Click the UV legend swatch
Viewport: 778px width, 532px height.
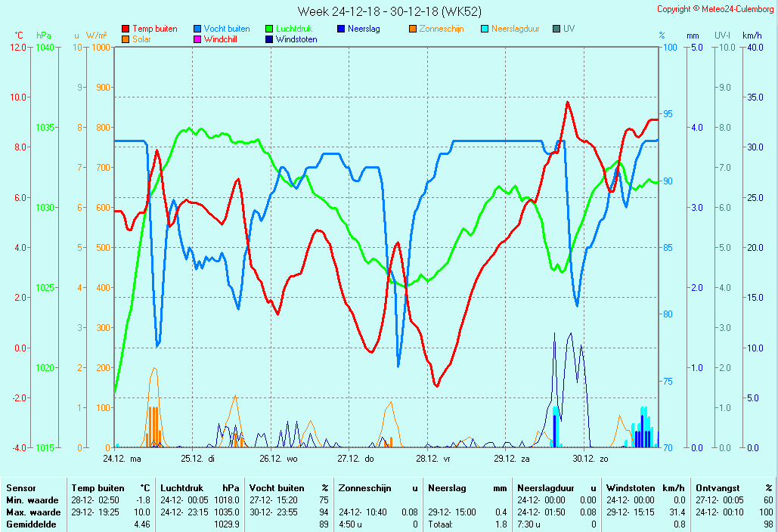coord(556,29)
